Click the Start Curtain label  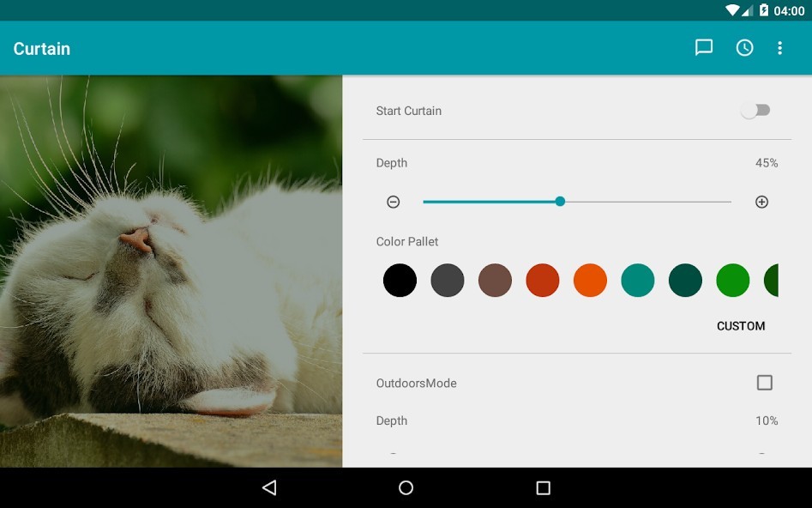409,111
